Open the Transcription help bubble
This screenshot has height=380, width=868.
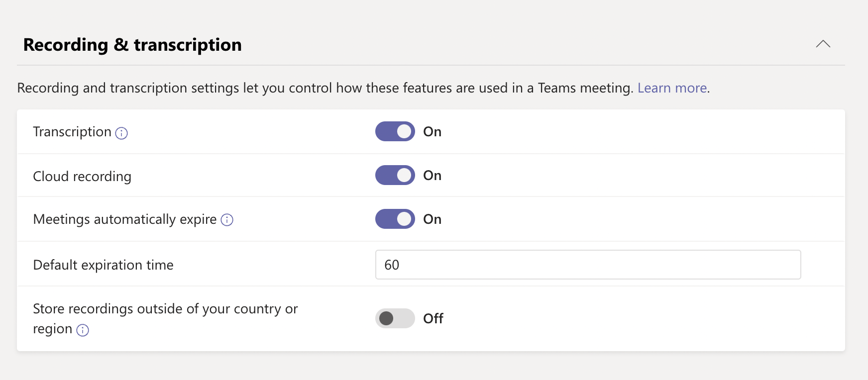click(x=122, y=133)
